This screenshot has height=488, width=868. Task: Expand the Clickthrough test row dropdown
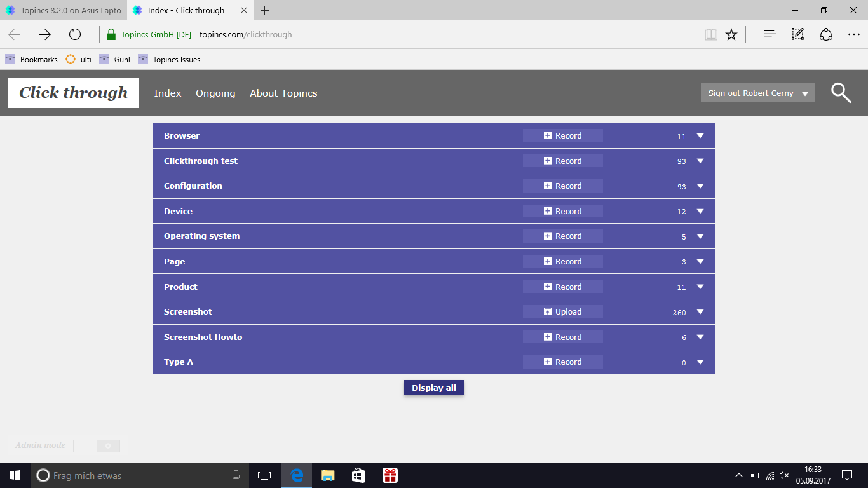pyautogui.click(x=700, y=161)
